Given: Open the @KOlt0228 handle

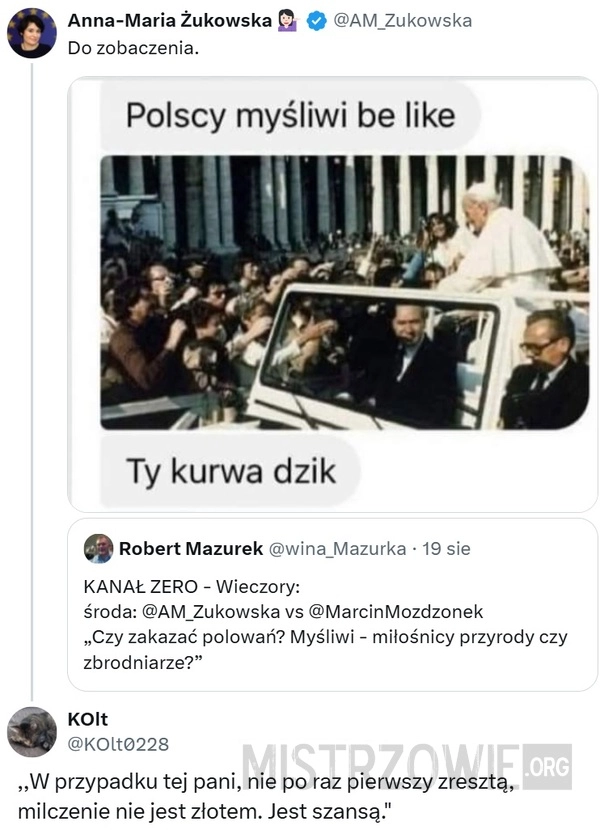Looking at the screenshot, I should point(118,744).
